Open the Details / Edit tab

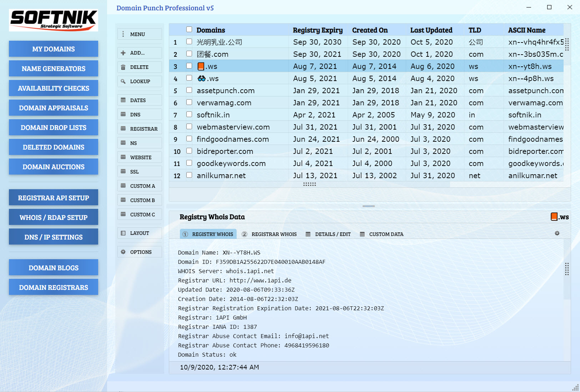pos(328,234)
